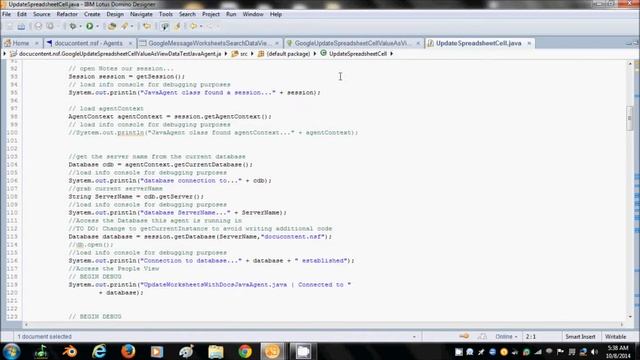Open the Navigate menu

pos(141,14)
